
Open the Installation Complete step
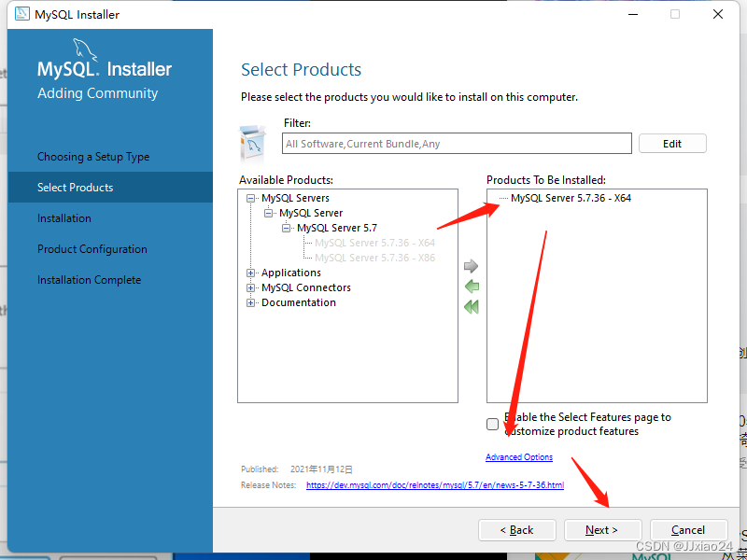89,280
